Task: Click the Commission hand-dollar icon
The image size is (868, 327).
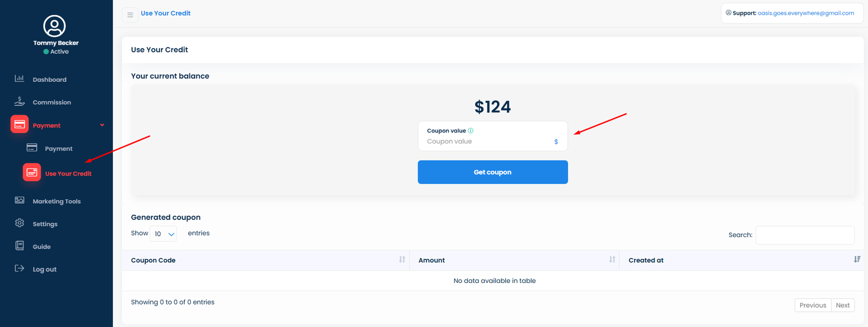Action: pyautogui.click(x=19, y=102)
